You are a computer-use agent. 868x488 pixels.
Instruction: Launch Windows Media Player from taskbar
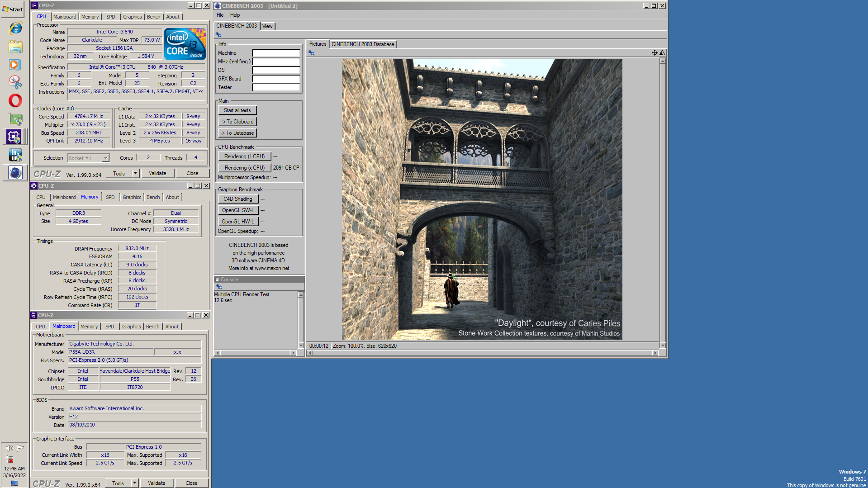pyautogui.click(x=15, y=65)
